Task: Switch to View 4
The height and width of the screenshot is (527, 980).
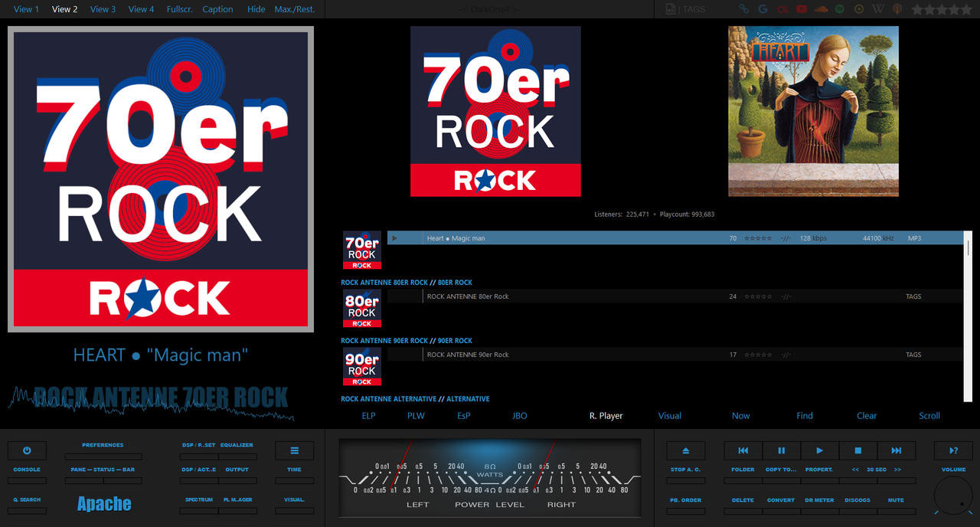Action: 141,9
